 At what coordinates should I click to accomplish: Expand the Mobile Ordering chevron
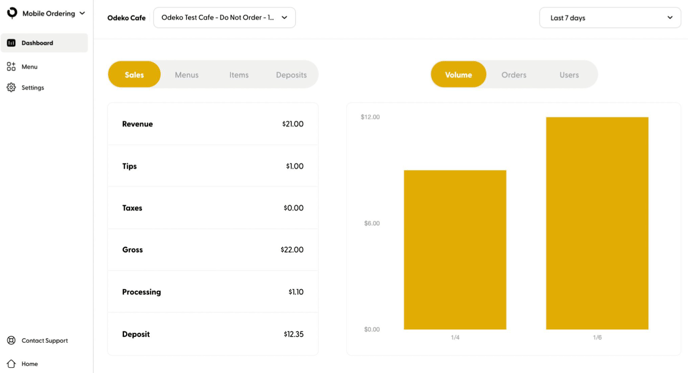pos(82,13)
